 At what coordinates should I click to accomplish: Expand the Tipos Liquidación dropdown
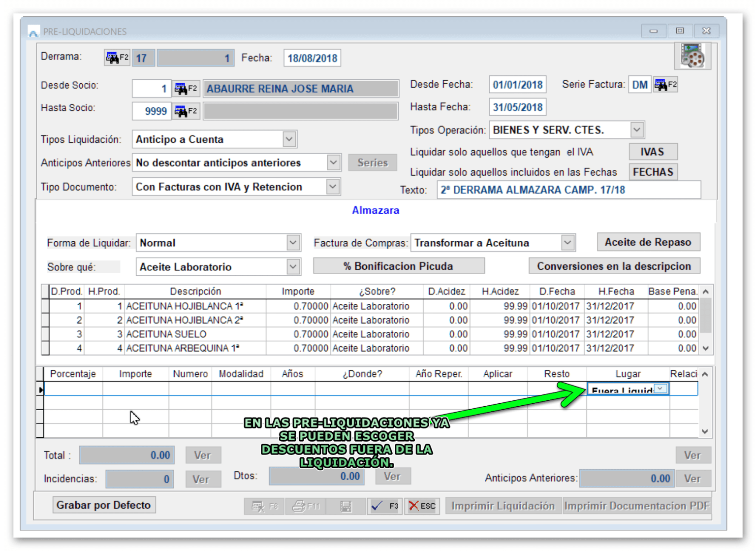(x=289, y=139)
